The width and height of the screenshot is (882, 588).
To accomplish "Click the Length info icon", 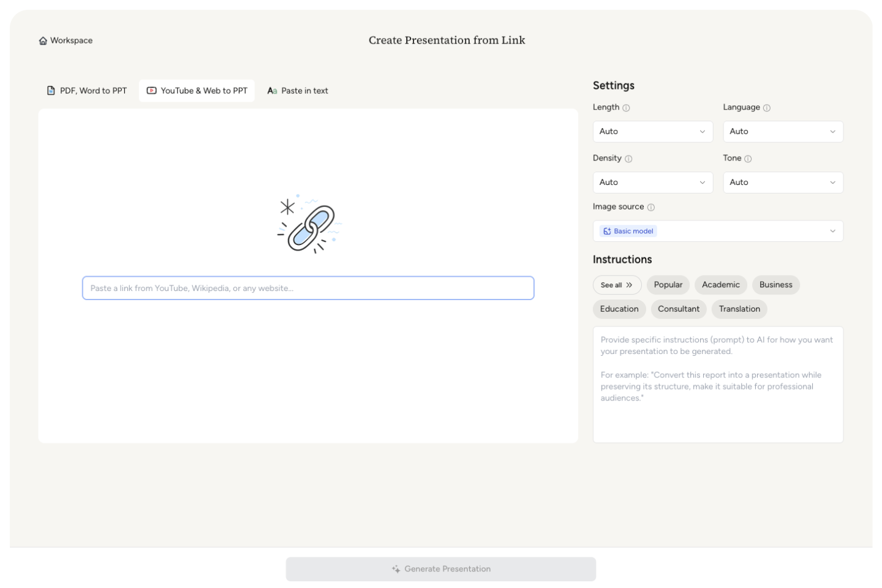I will (x=626, y=108).
